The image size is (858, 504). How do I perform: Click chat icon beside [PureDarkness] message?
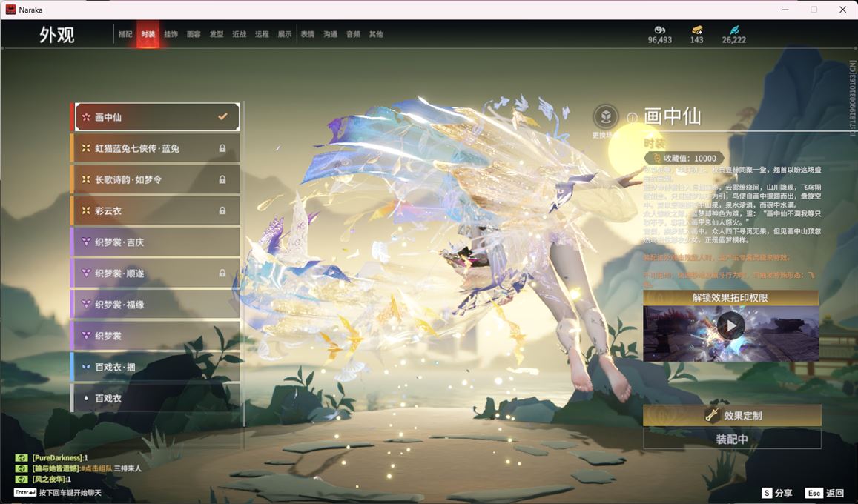tap(22, 457)
